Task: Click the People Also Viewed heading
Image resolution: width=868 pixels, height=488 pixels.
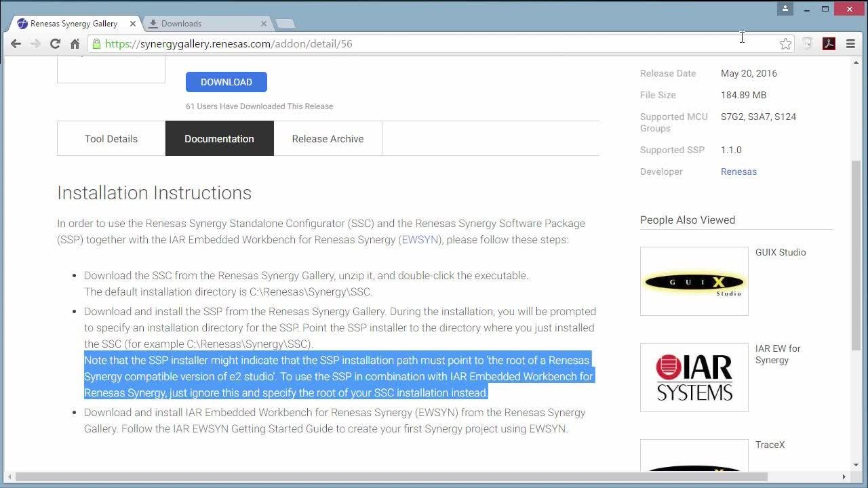Action: tap(688, 220)
